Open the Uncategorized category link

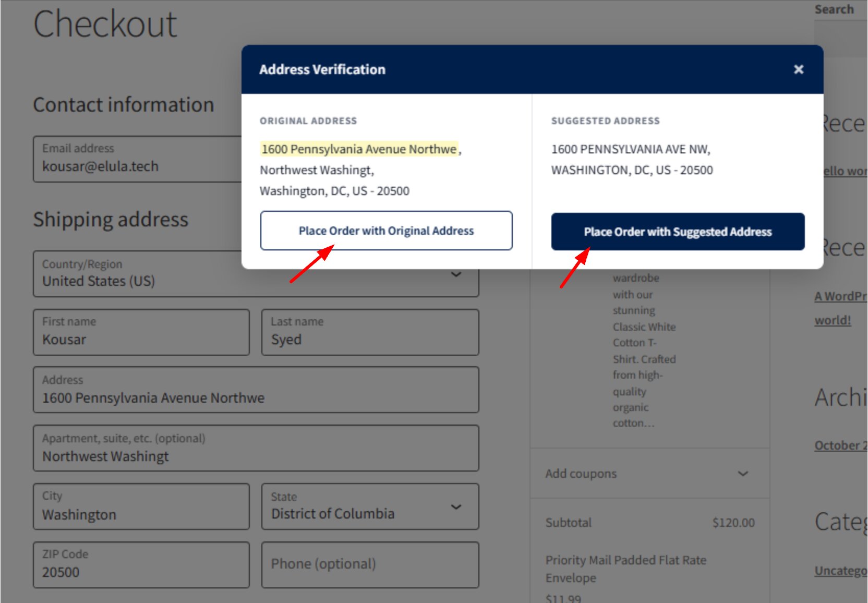841,571
